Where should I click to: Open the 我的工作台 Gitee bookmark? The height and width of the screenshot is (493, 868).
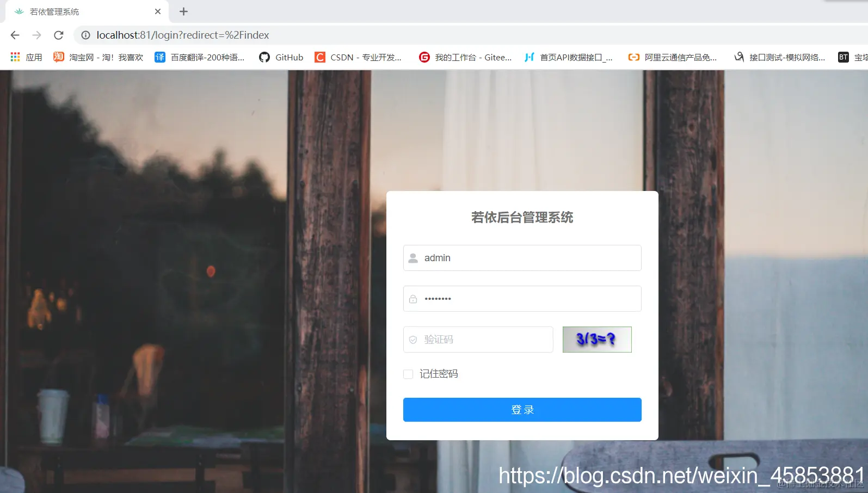465,57
